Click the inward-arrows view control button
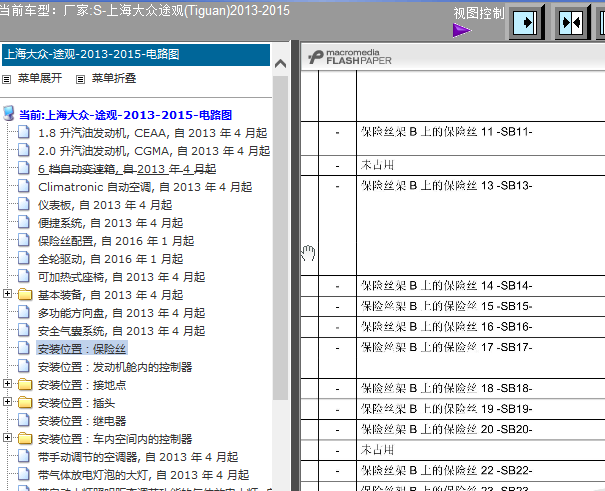605x491 pixels. [571, 22]
